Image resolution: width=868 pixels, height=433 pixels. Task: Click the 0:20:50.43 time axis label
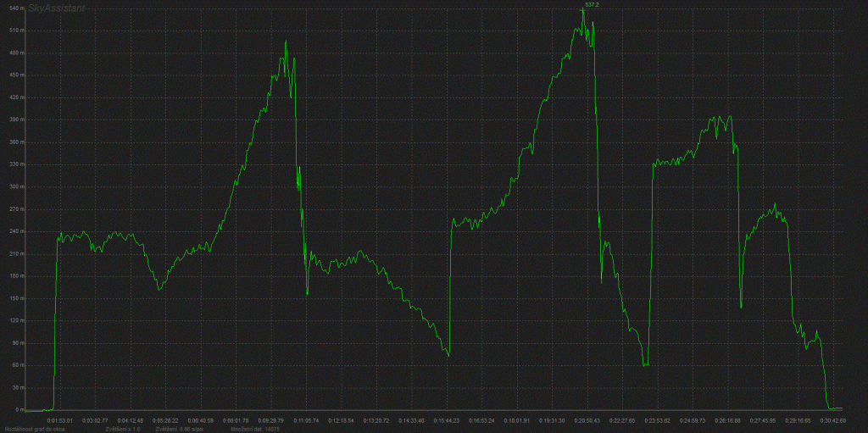click(x=587, y=419)
